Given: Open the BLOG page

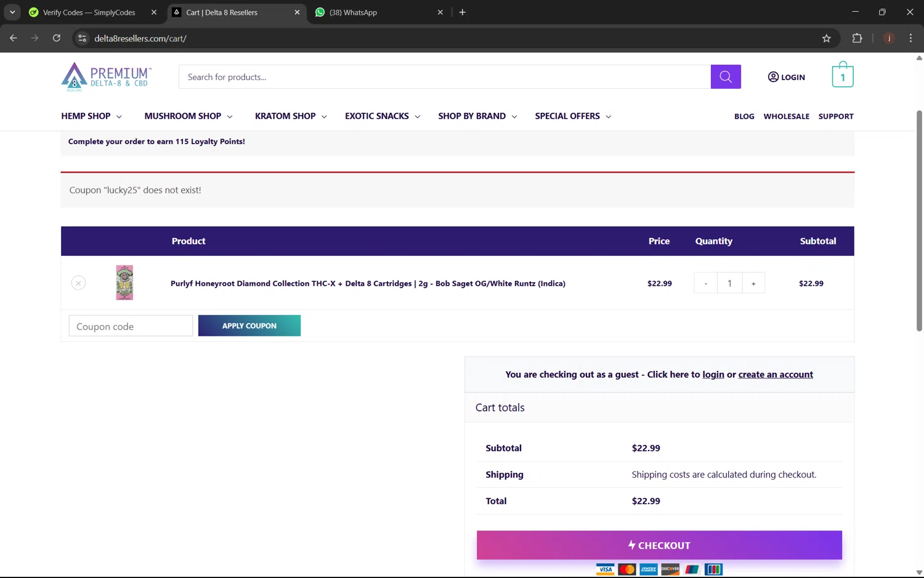Looking at the screenshot, I should (744, 116).
